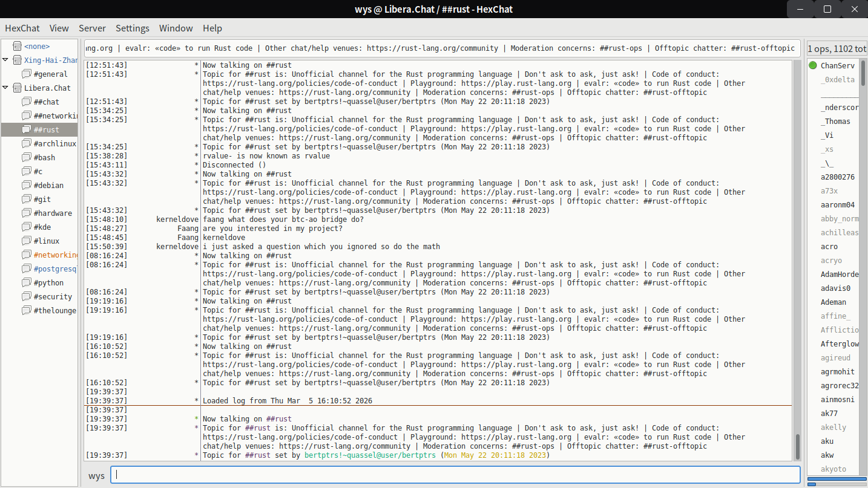
Task: Select user acro in the user list
Action: [x=829, y=246]
